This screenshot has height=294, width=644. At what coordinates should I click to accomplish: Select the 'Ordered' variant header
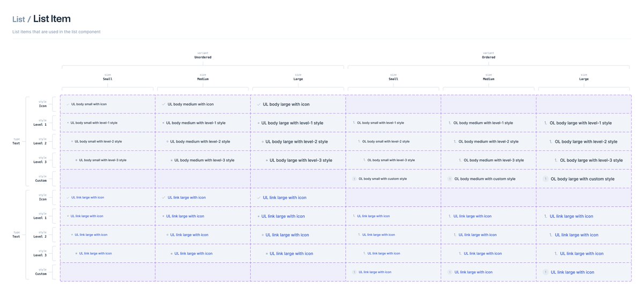click(x=488, y=57)
